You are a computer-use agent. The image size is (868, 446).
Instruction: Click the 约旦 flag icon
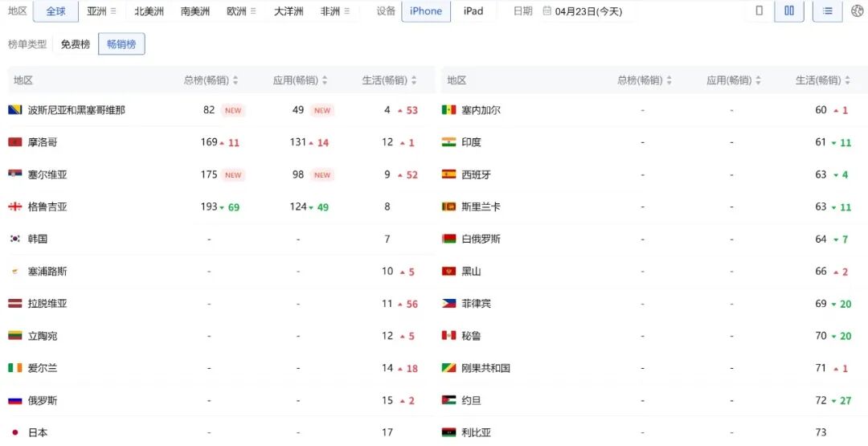pyautogui.click(x=449, y=400)
